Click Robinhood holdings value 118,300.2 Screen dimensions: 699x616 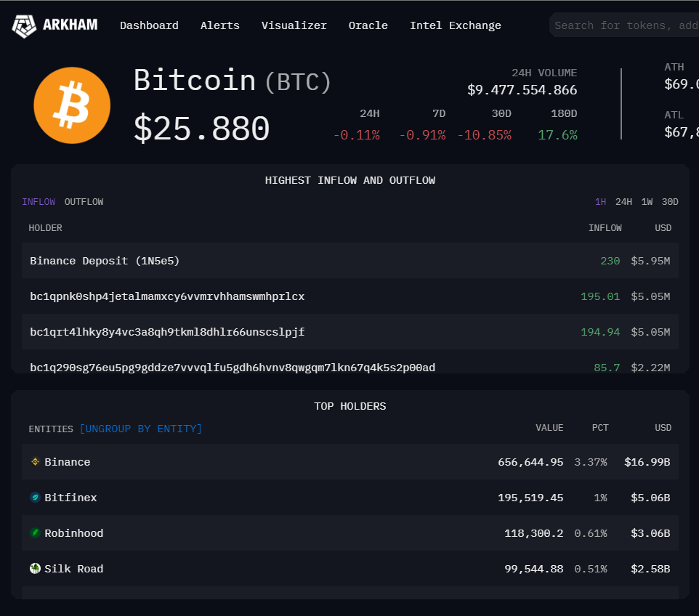tap(533, 533)
